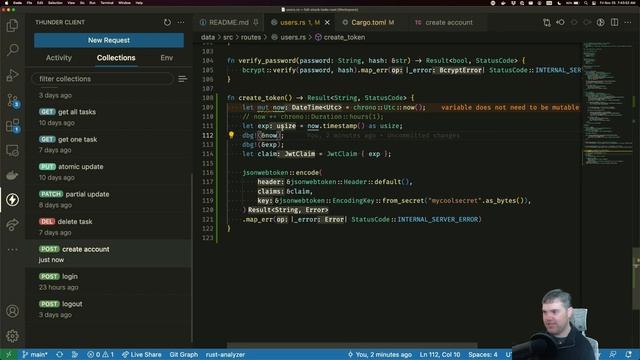
Task: Show additional views ellipsis in activity bar
Action: click(12, 249)
